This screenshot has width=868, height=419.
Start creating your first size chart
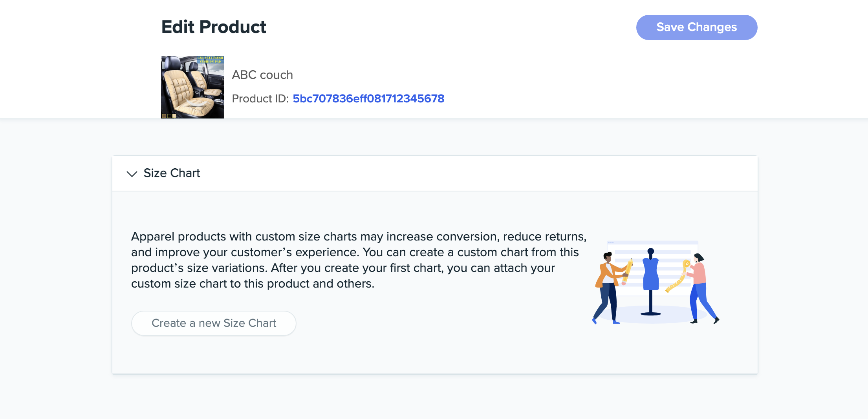click(214, 323)
